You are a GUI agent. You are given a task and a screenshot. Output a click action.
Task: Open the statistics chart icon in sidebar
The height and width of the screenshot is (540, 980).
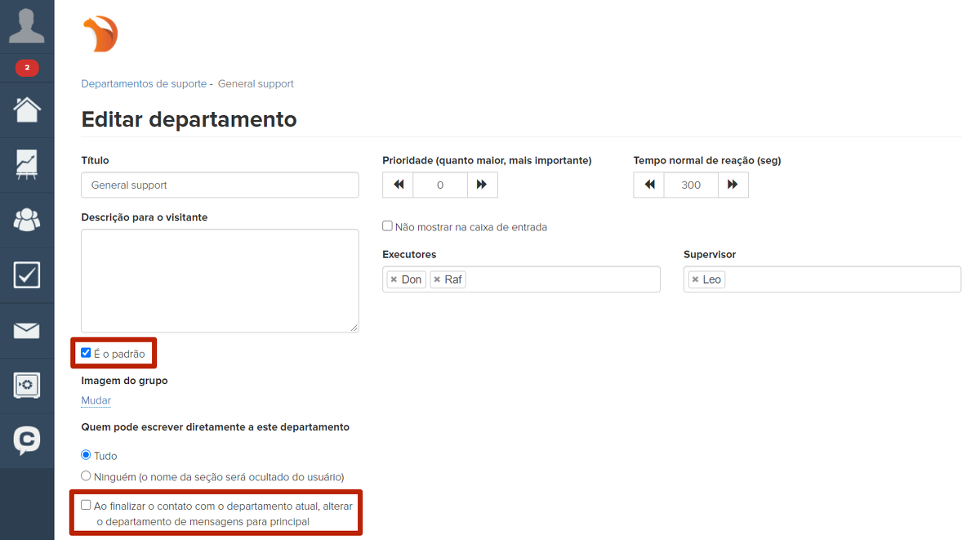[x=27, y=164]
